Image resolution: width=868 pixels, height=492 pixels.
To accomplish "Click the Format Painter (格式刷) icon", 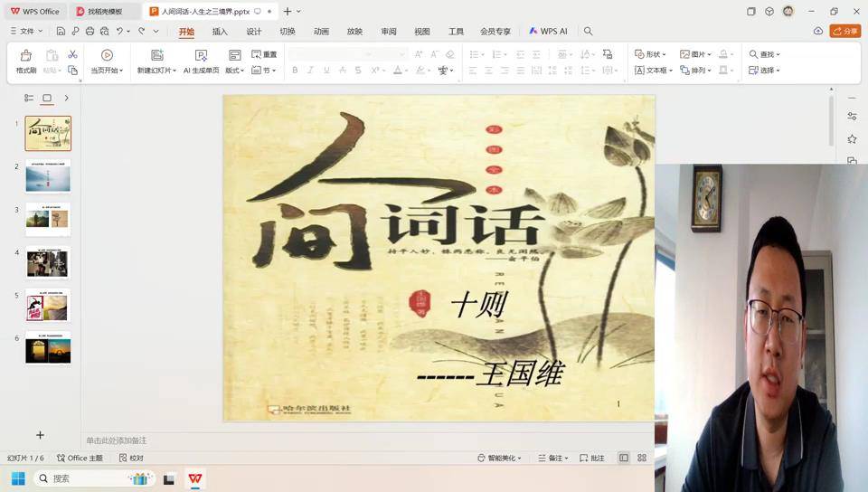I will pos(26,61).
